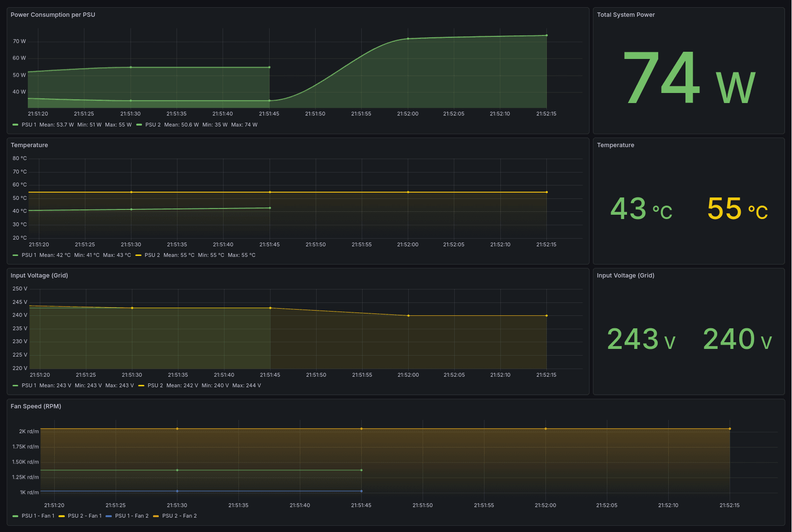
Task: Select the blue PSU 1 - Fan 2 legend marker
Action: pyautogui.click(x=109, y=516)
